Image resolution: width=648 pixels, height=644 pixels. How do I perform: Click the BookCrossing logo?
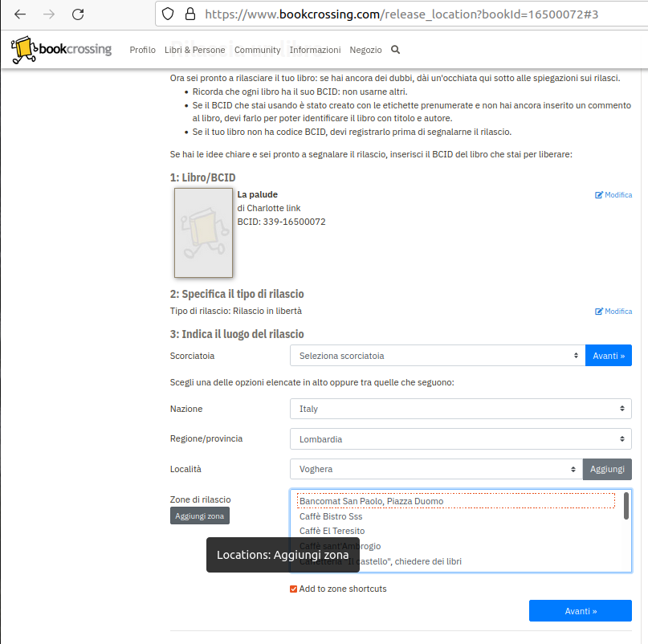click(61, 50)
